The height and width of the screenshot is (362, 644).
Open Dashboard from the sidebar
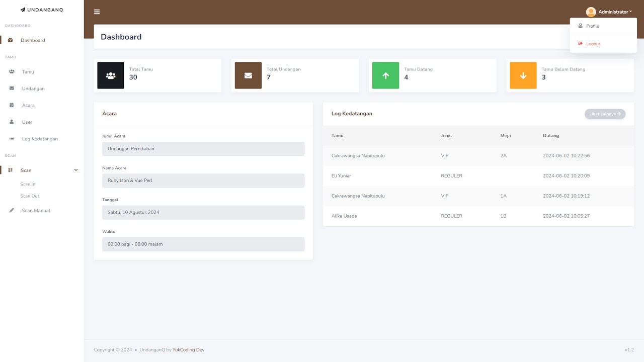pos(33,40)
